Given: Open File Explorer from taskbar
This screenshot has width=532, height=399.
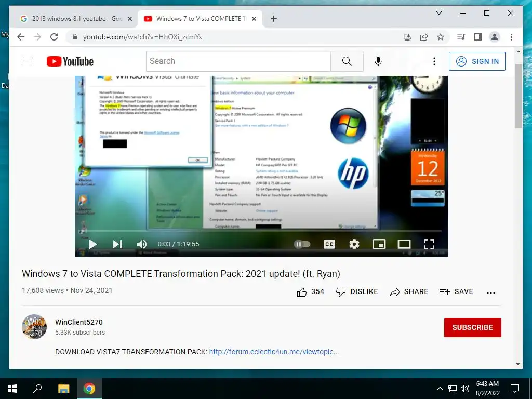Looking at the screenshot, I should (63, 389).
